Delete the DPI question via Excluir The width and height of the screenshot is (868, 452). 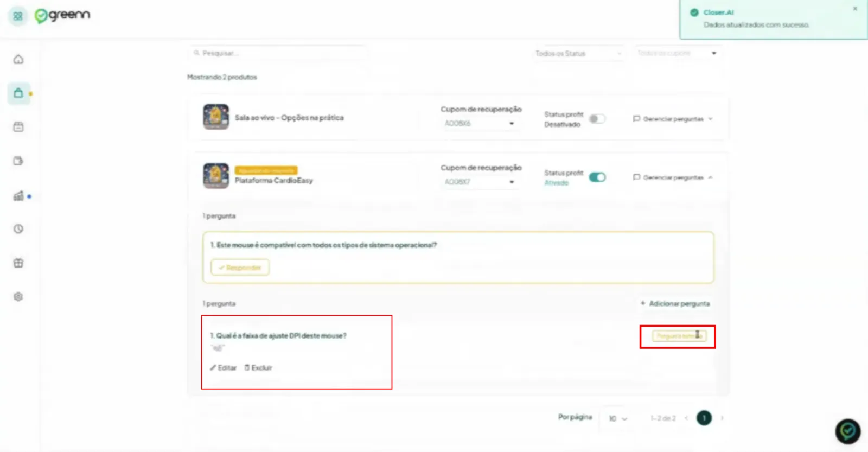[258, 368]
